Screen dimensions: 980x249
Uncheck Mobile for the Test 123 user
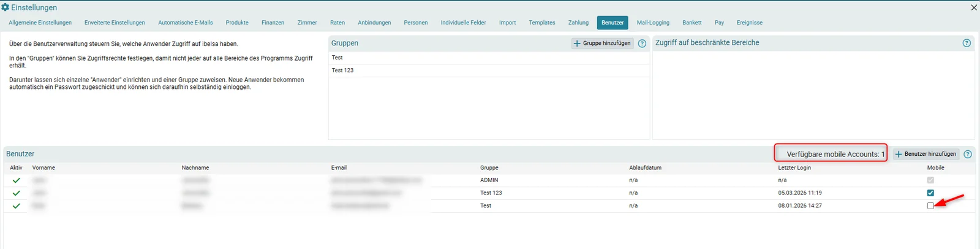point(930,193)
